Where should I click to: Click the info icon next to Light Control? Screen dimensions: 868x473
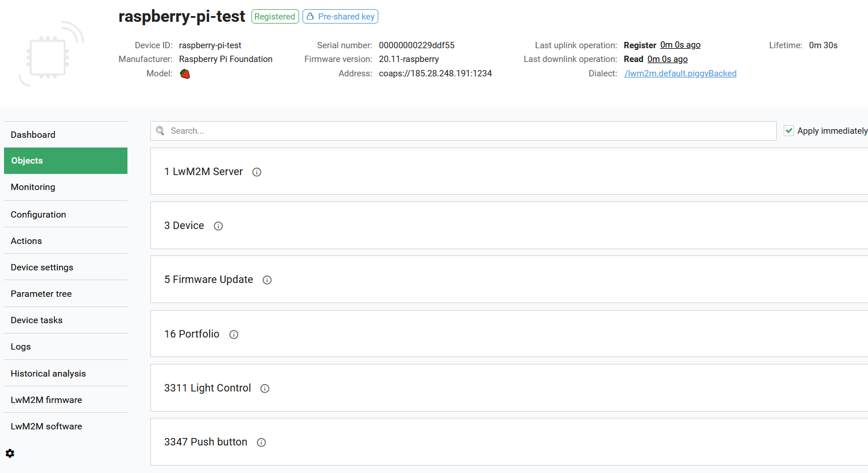(x=265, y=389)
